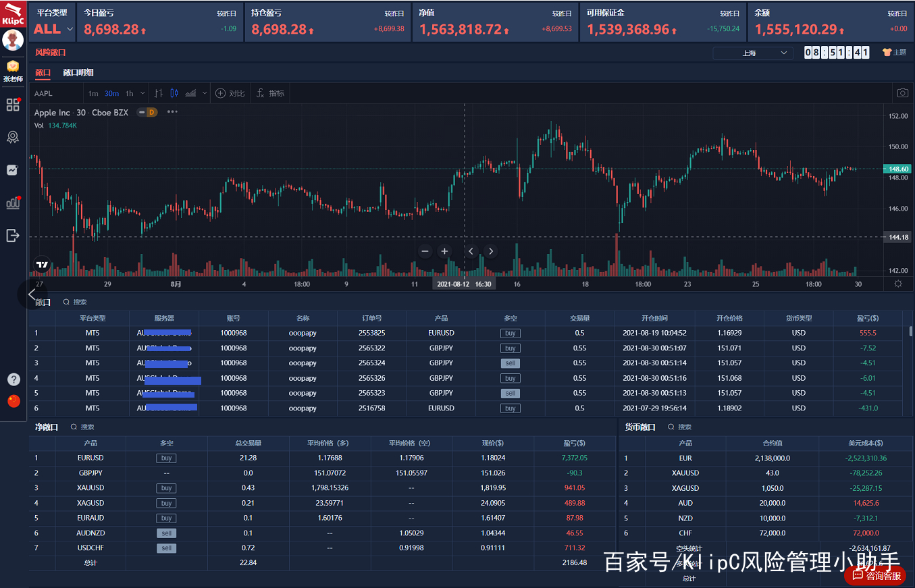Screen dimensions: 915x588
Task: Click search field in 货币敞口 panel
Action: click(680, 427)
